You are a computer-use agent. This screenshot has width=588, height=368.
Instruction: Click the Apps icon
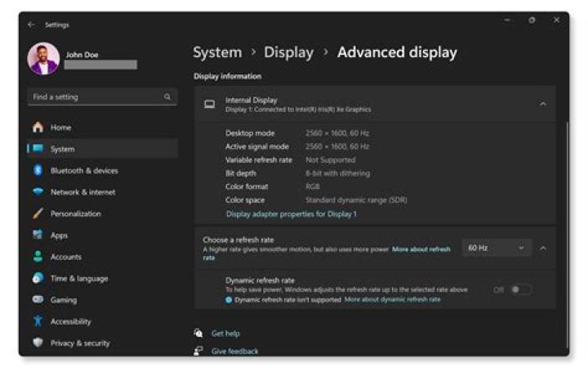[x=38, y=235]
